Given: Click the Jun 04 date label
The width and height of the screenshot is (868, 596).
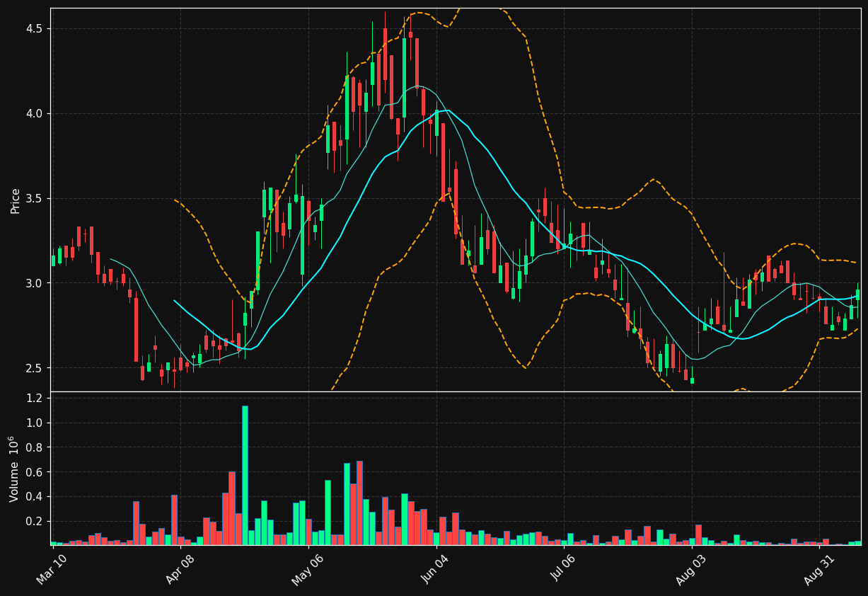Looking at the screenshot, I should (436, 569).
